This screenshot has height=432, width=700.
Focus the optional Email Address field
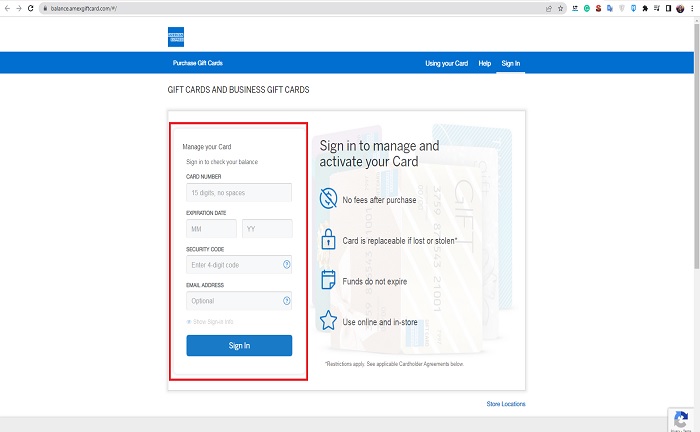239,301
